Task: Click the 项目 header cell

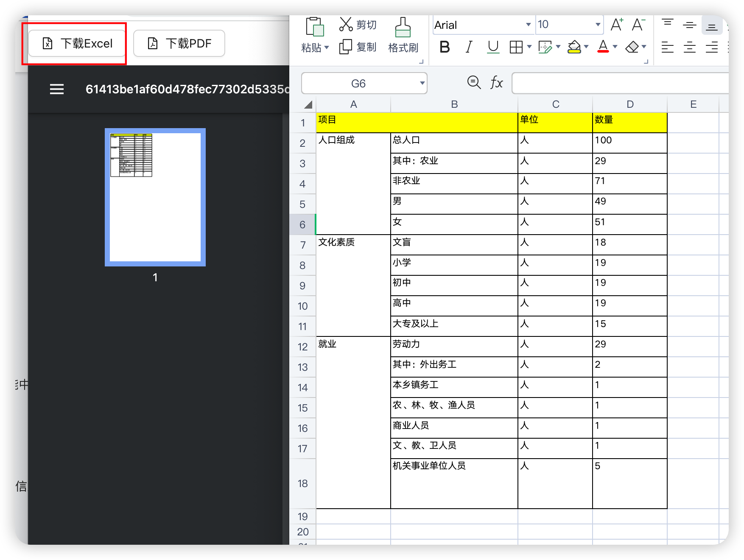Action: [417, 123]
